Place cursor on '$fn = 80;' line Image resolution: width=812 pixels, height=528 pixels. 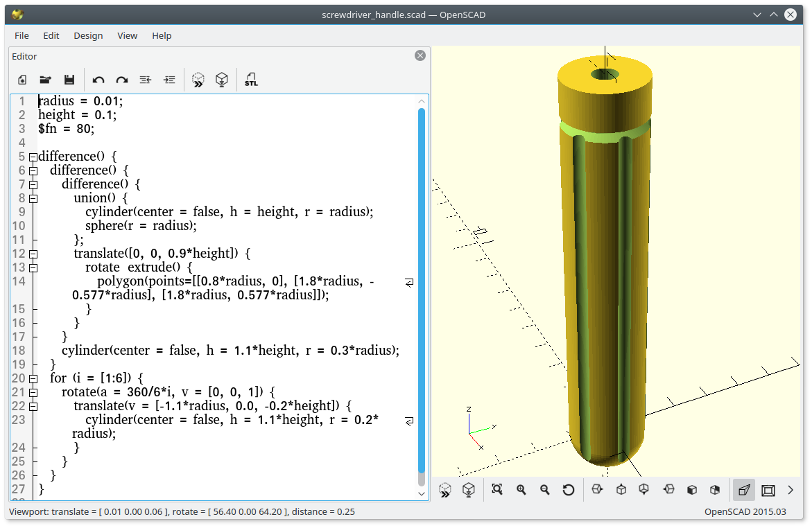(x=67, y=129)
